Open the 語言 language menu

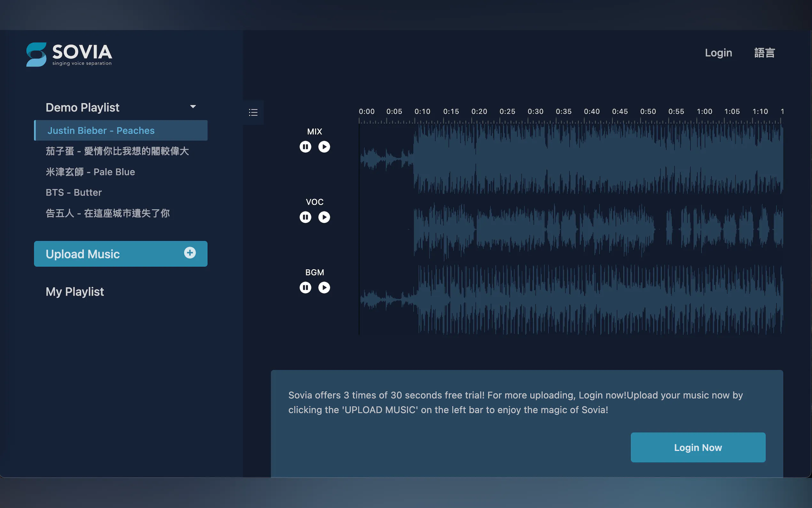(764, 53)
